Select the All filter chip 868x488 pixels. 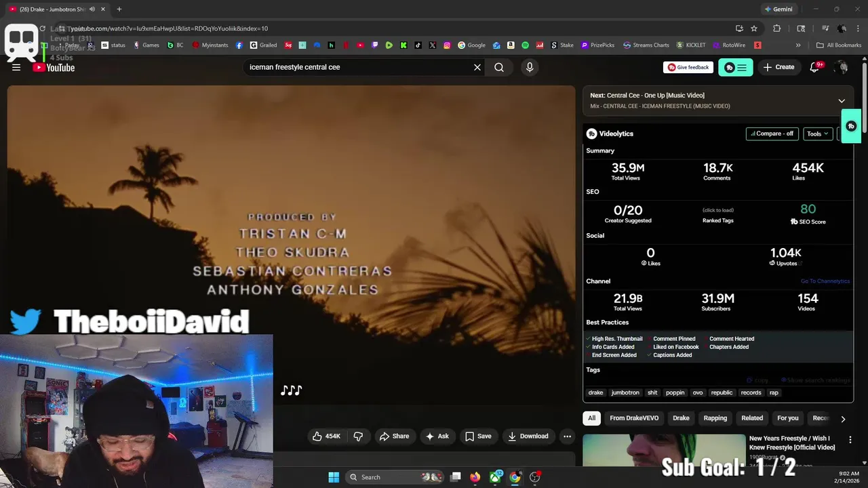(x=591, y=418)
